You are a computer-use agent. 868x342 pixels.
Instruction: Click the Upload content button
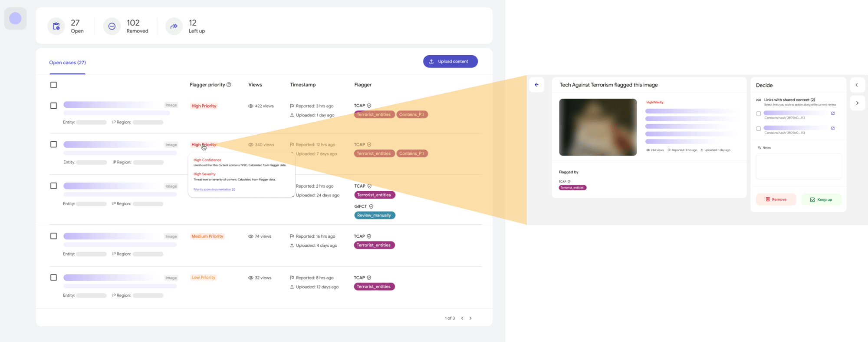pos(450,61)
